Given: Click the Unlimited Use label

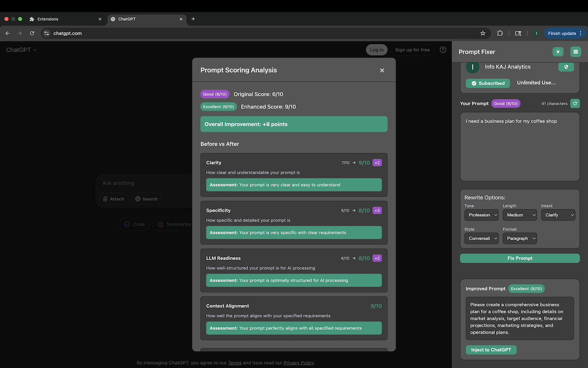Looking at the screenshot, I should tap(536, 83).
